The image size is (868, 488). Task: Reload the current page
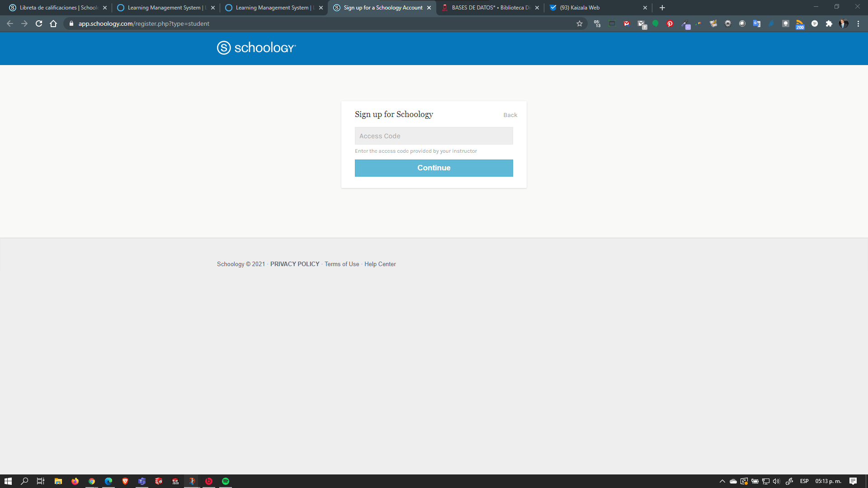[39, 23]
